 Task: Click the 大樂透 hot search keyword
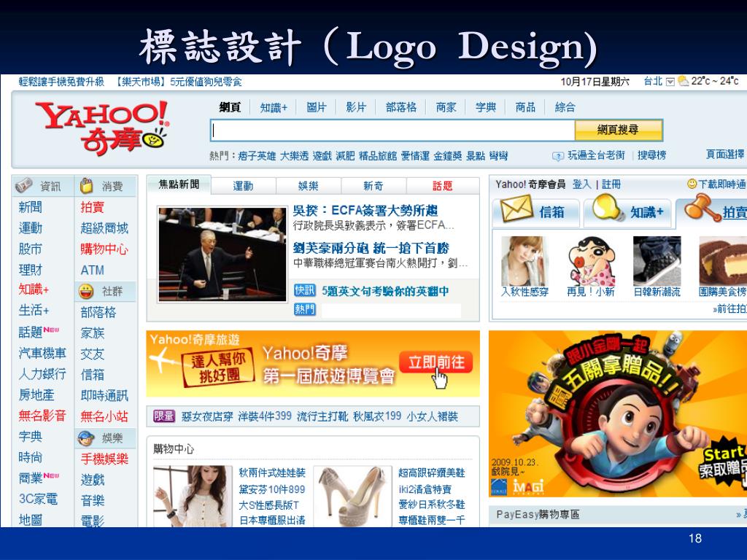[295, 156]
